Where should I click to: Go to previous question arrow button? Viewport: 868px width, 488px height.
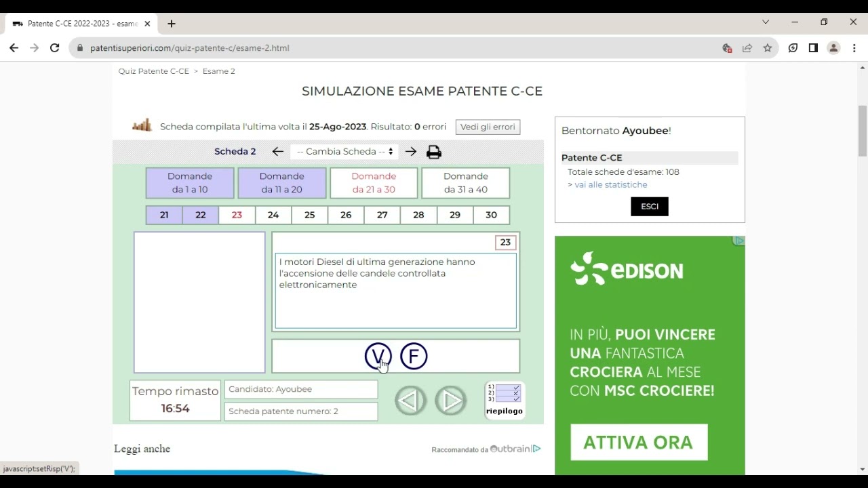411,401
